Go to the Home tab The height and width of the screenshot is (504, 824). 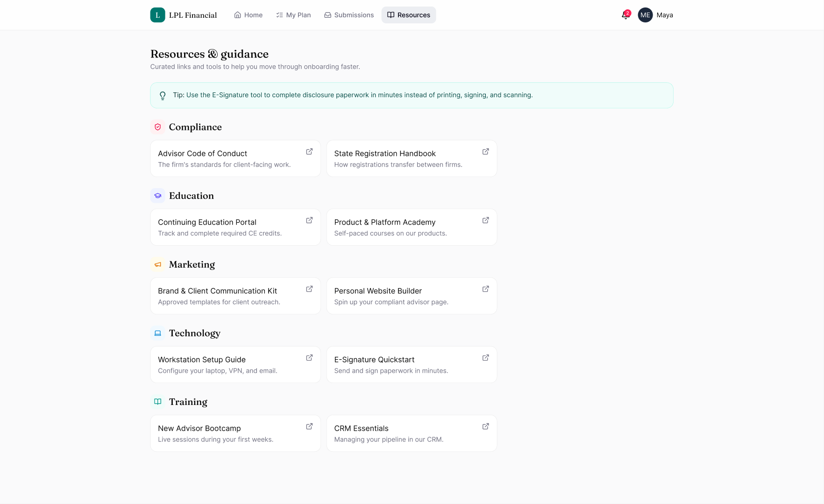(x=248, y=15)
